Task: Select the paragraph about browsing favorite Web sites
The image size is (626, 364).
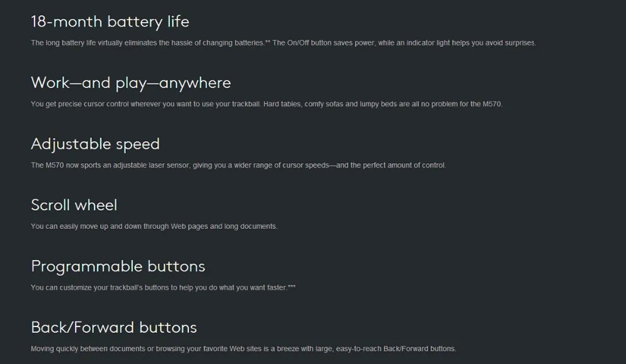Action: point(244,349)
